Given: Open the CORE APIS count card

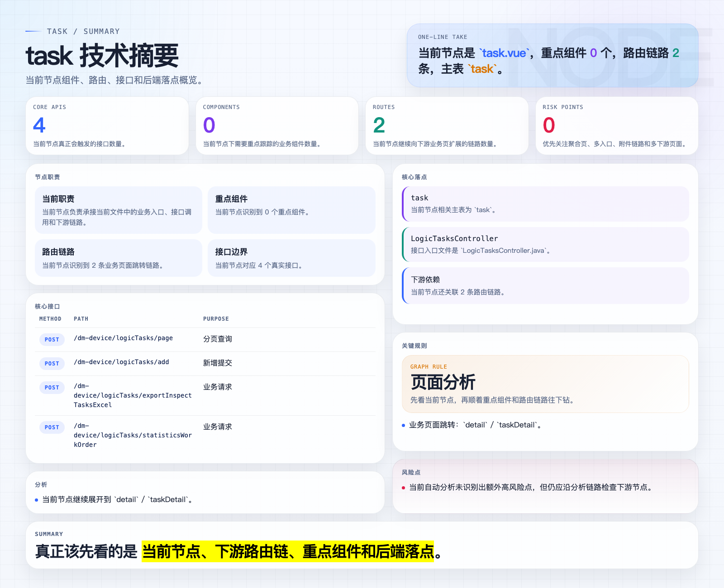Looking at the screenshot, I should click(x=107, y=126).
